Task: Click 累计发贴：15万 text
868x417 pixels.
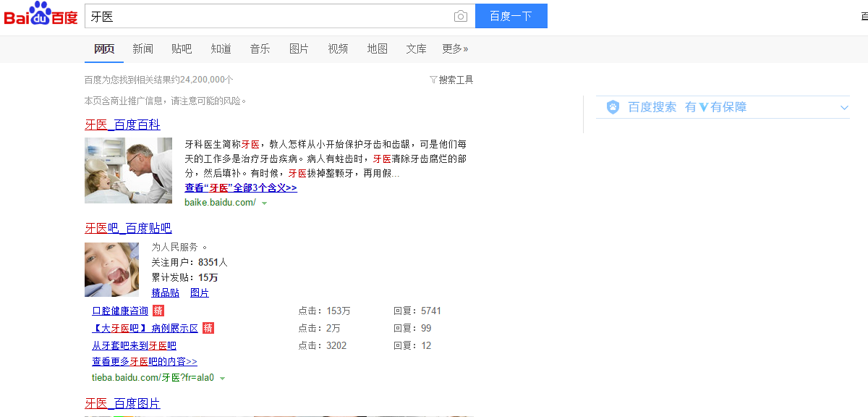Action: (x=184, y=277)
